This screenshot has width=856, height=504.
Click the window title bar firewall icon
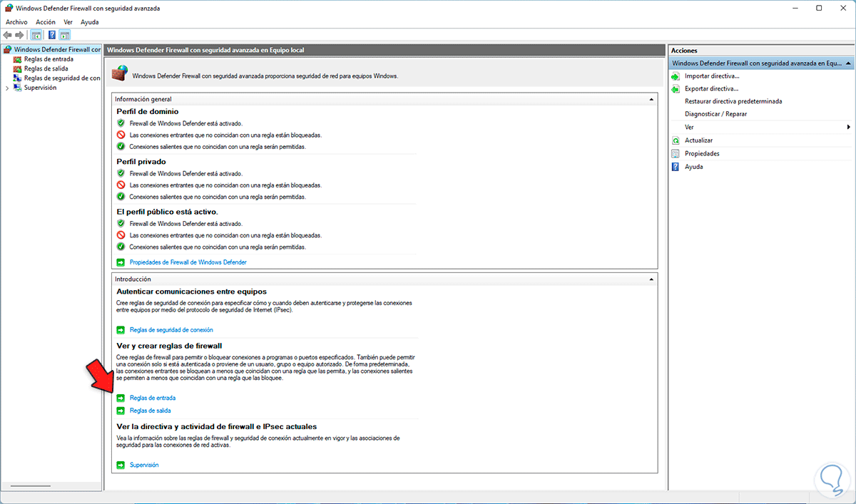pos(8,8)
